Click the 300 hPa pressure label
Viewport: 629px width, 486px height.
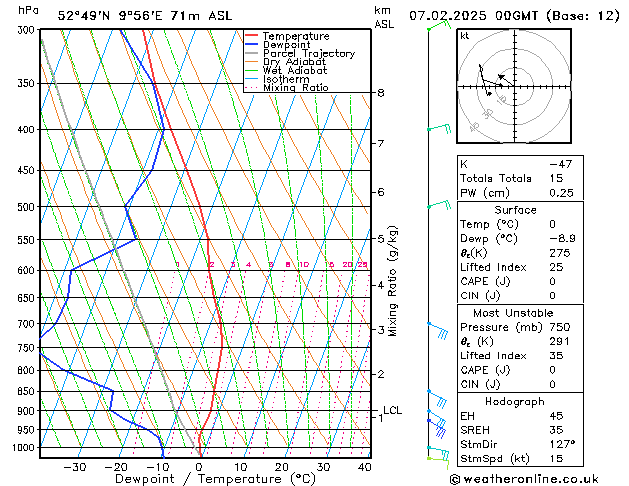(x=28, y=30)
